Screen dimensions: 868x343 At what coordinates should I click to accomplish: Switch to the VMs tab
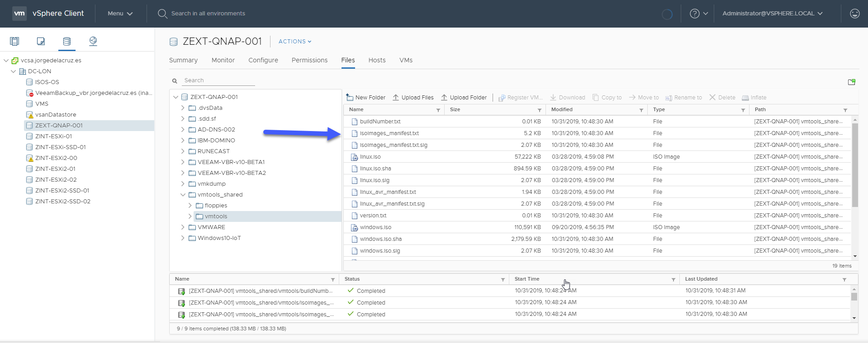(x=406, y=60)
